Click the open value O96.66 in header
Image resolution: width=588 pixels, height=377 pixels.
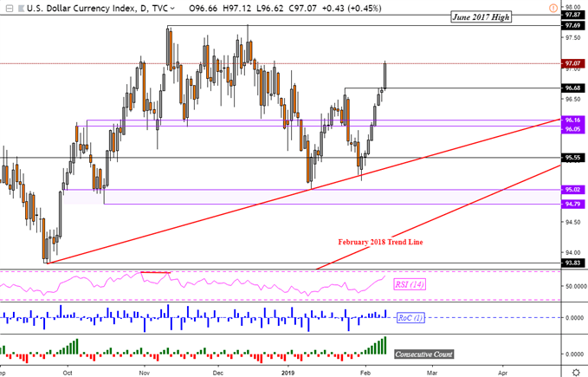(x=204, y=9)
